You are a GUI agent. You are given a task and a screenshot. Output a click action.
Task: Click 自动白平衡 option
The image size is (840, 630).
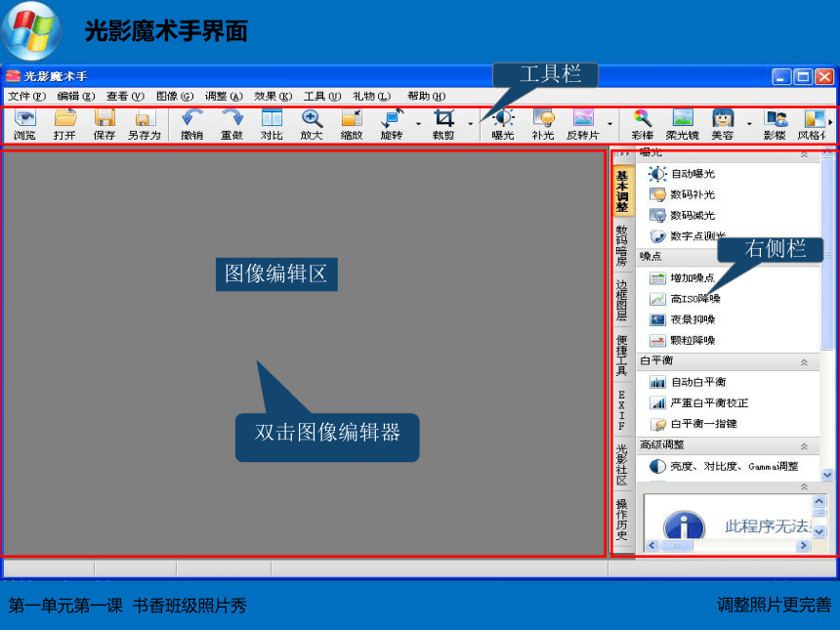pyautogui.click(x=688, y=382)
